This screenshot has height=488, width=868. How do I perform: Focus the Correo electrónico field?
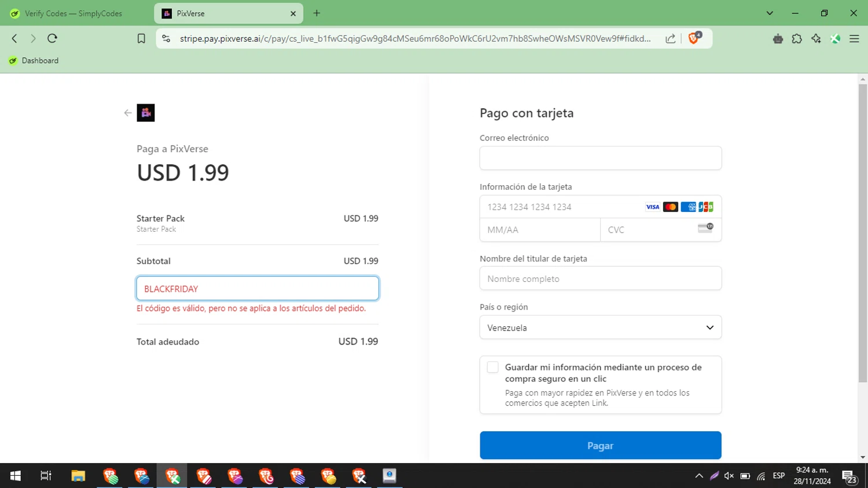point(600,158)
